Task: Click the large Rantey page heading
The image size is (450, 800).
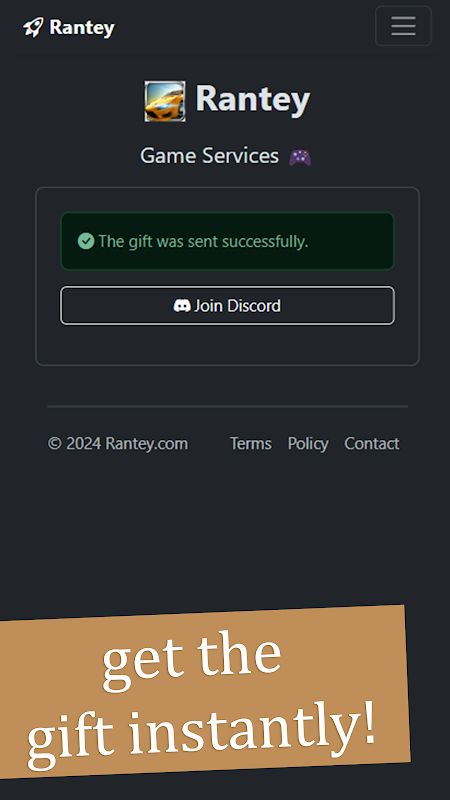Action: pyautogui.click(x=253, y=99)
